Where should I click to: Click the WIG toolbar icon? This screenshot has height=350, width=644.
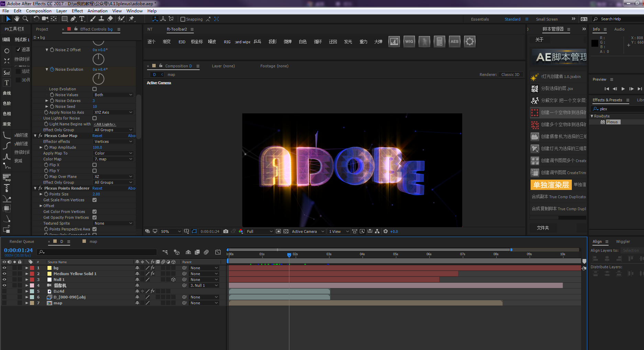point(409,42)
